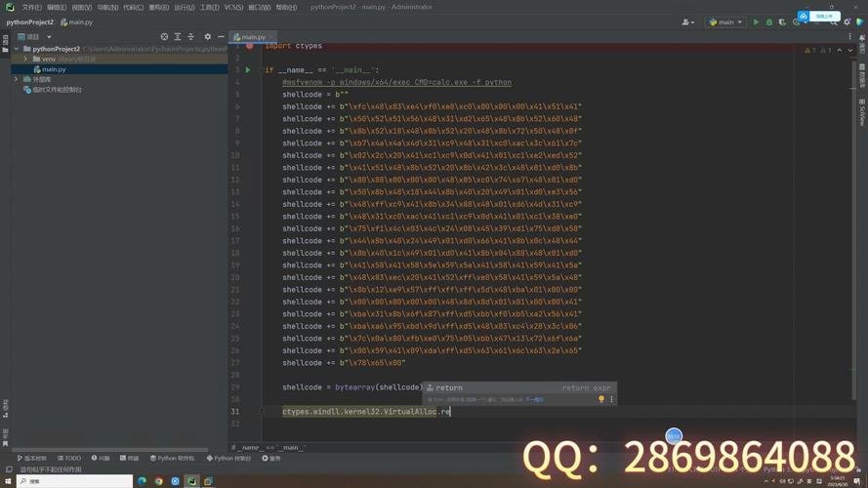Open the Run menu
The image size is (868, 488).
click(184, 7)
